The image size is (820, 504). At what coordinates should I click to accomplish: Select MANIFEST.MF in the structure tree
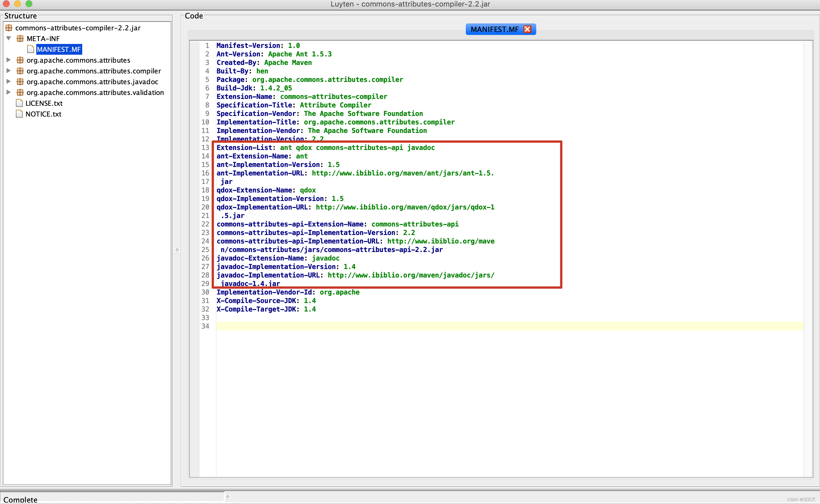point(59,49)
